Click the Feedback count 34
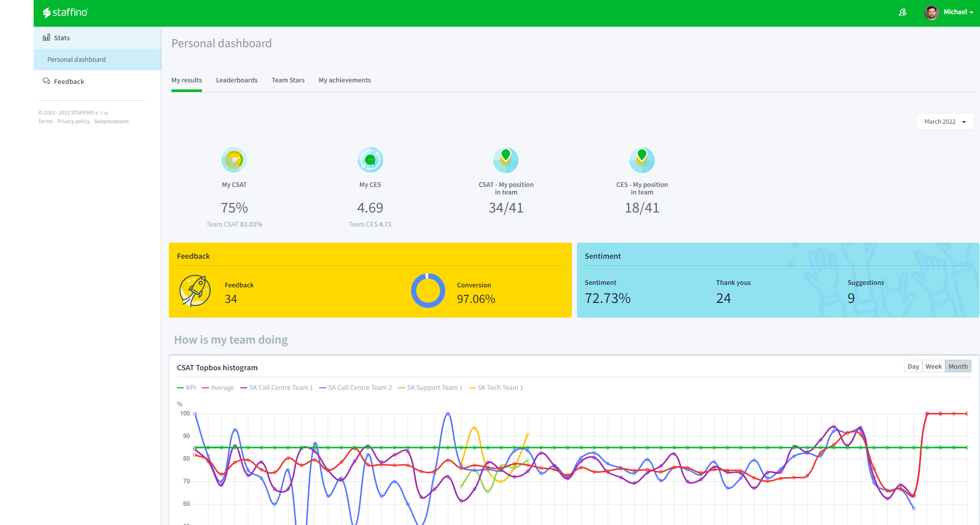This screenshot has height=525, width=980. click(231, 299)
